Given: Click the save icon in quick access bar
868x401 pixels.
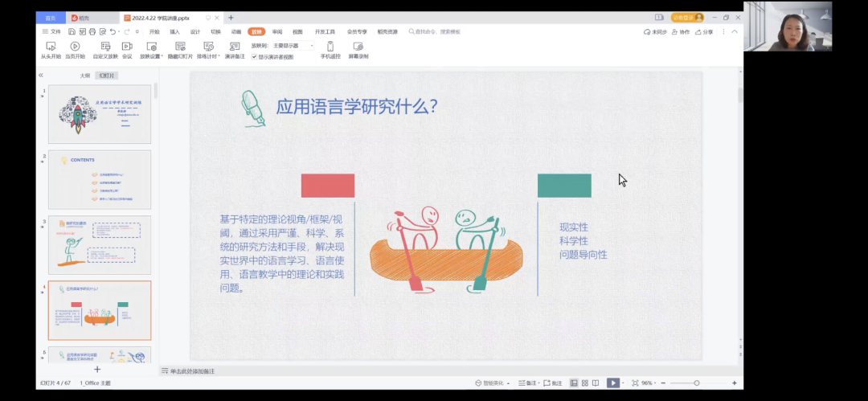Looking at the screenshot, I should [x=72, y=31].
